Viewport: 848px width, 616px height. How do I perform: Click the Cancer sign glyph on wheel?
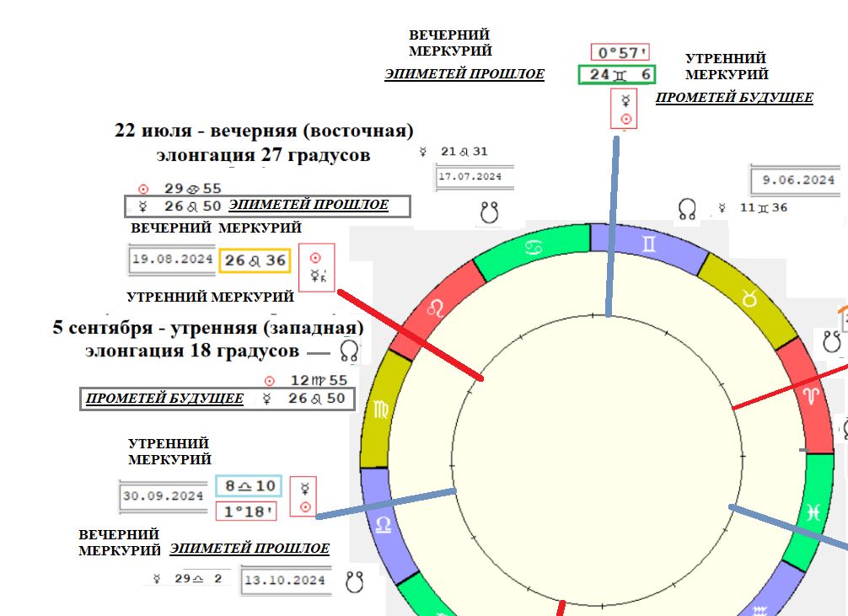coord(534,248)
